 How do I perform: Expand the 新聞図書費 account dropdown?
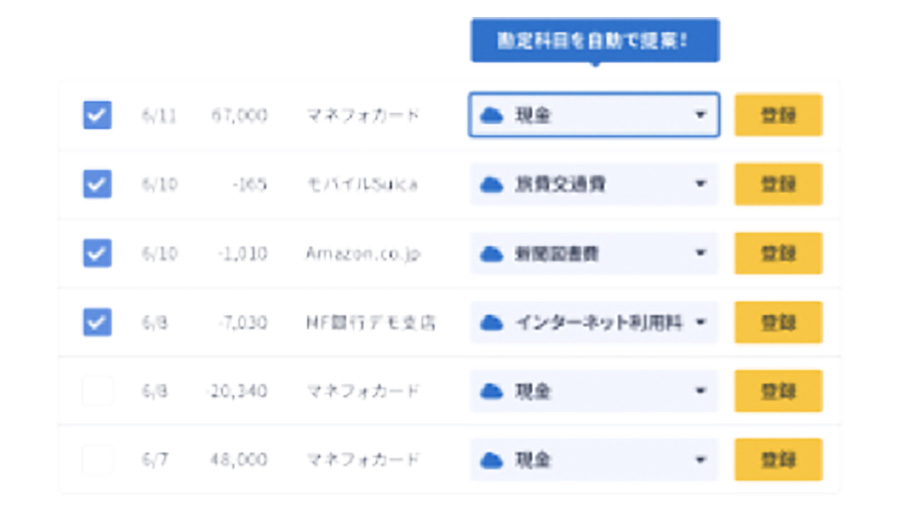tap(700, 253)
